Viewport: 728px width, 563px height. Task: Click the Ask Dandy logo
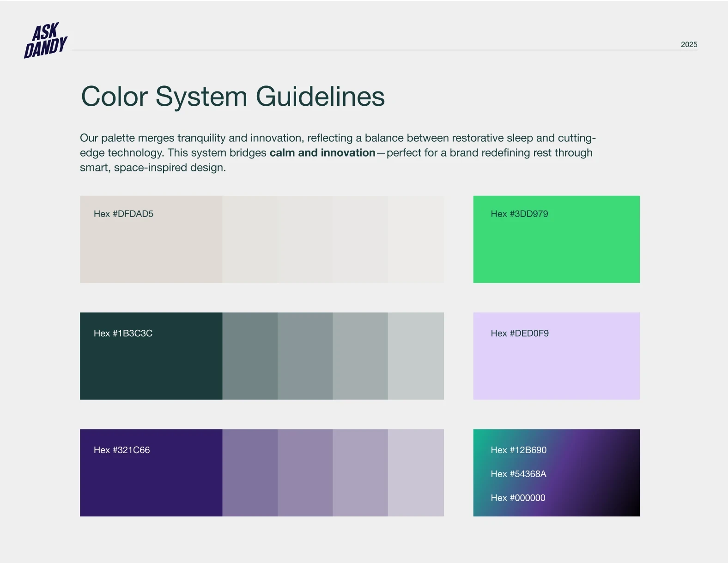[x=46, y=41]
